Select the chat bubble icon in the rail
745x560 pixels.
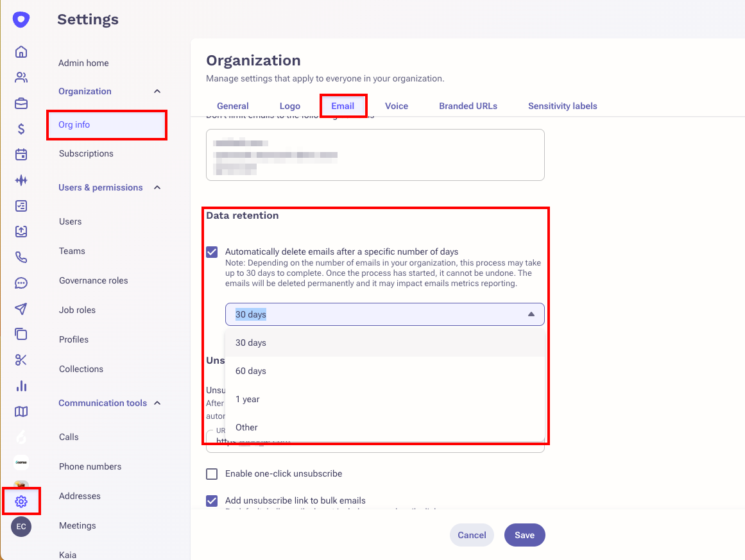(x=21, y=283)
